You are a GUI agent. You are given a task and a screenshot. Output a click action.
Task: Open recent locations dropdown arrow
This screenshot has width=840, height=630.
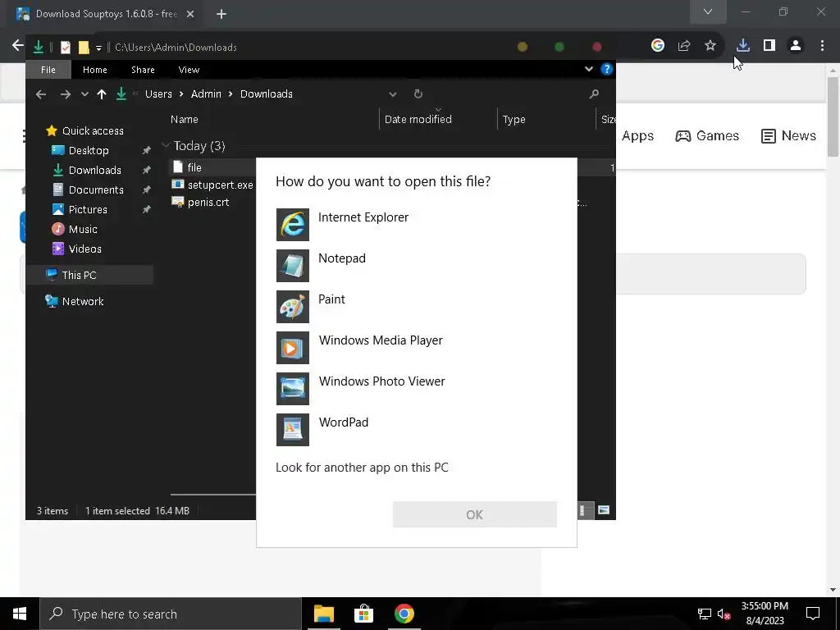coord(84,94)
